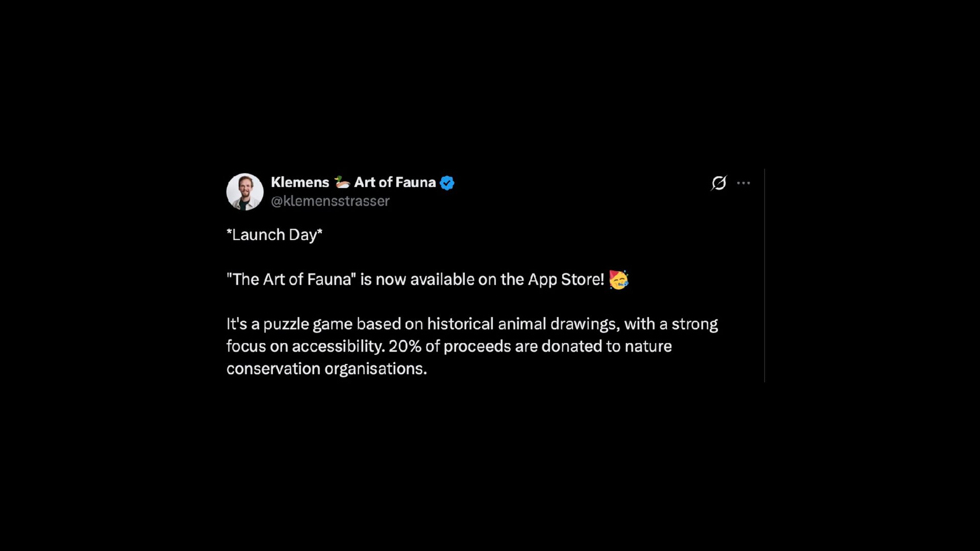Image resolution: width=980 pixels, height=551 pixels.
Task: Open the @klemensstrasser handle link
Action: tap(330, 201)
